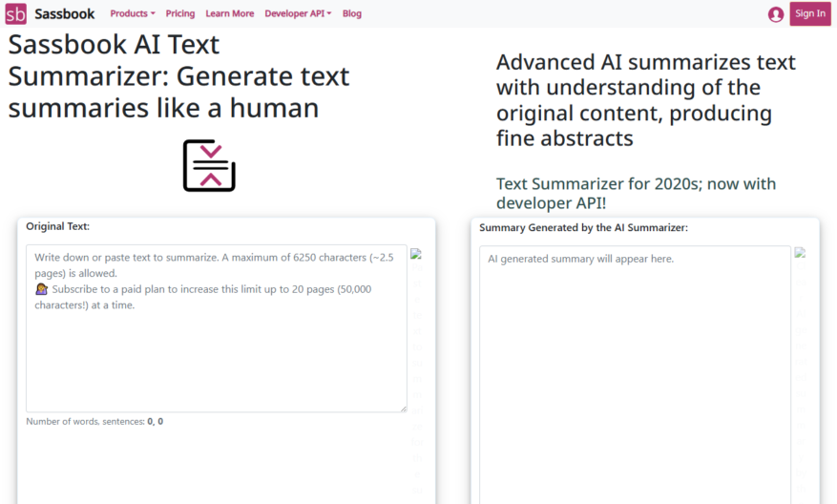Click the Sassbook brand name link
Image resolution: width=837 pixels, height=504 pixels.
[x=65, y=14]
